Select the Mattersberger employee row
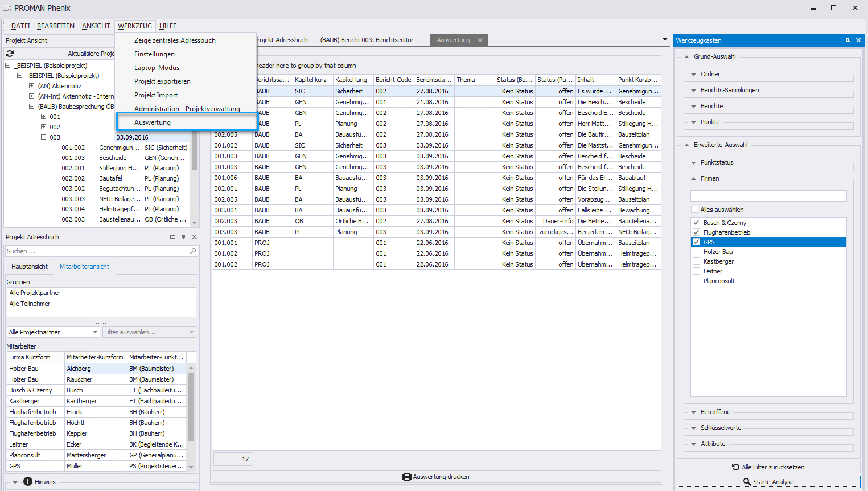868x491 pixels. (97, 455)
